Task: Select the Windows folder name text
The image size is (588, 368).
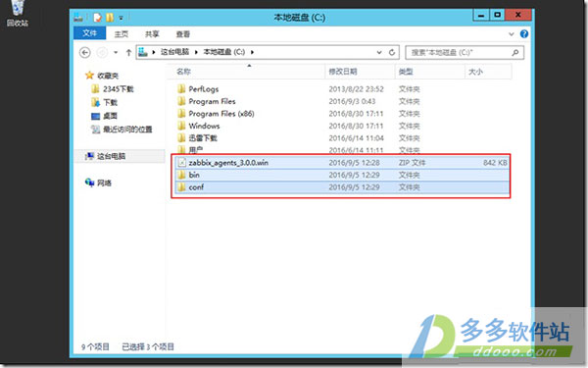Action: pos(204,126)
